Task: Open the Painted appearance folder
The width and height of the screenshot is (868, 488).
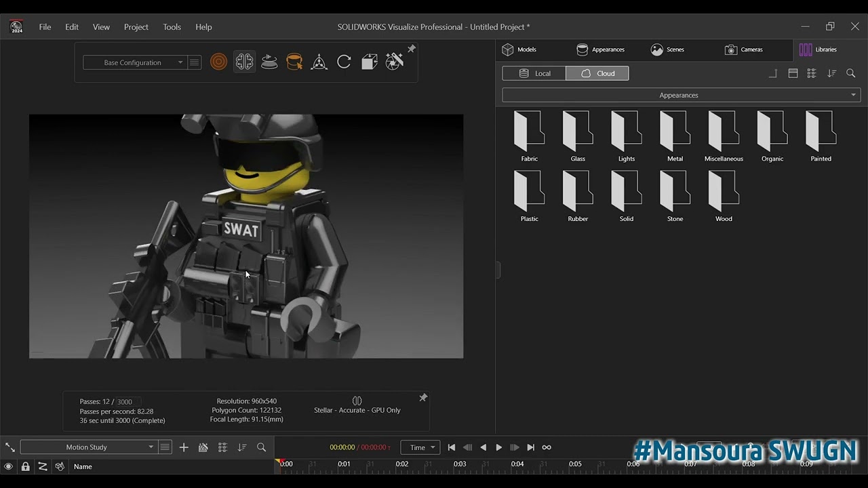Action: pos(821,136)
